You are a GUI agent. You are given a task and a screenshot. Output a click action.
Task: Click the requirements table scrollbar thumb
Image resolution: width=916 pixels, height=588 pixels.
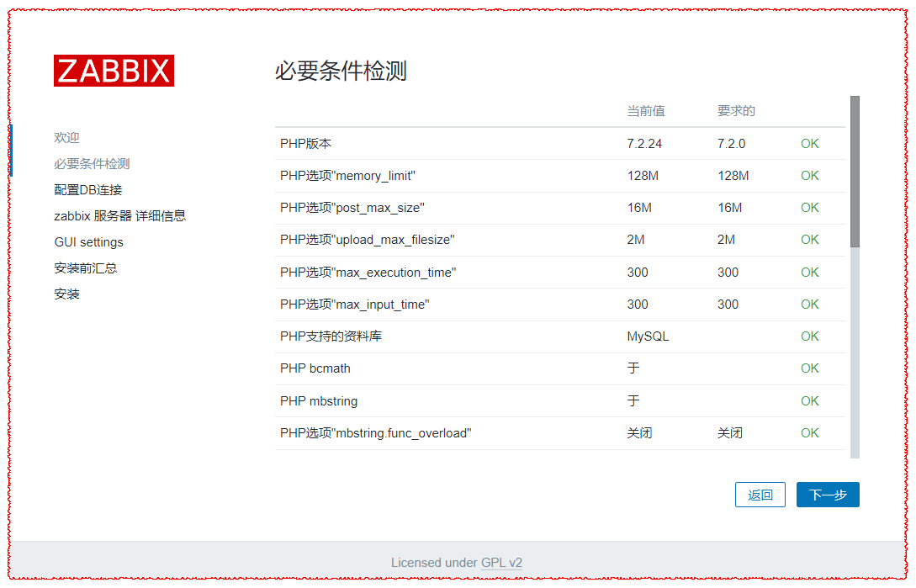pos(855,172)
